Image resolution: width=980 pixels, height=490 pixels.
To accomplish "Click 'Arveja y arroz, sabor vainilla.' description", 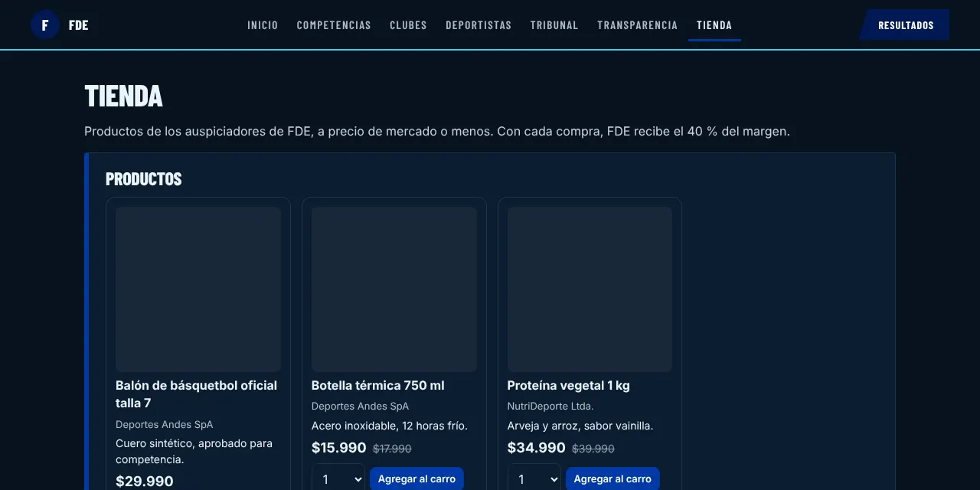I will [580, 426].
